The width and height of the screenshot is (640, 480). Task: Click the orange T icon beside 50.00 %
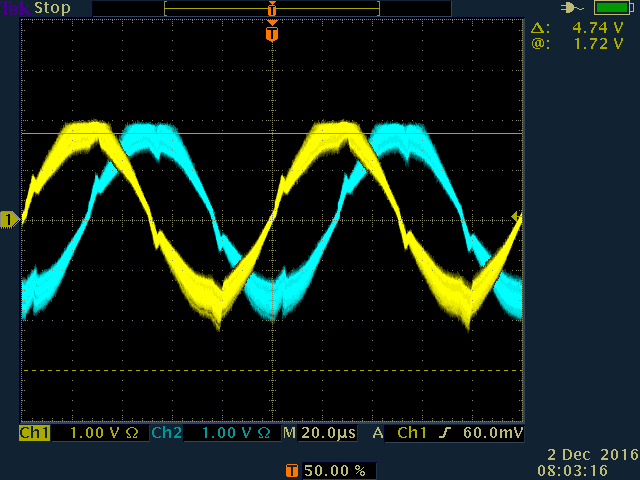291,471
